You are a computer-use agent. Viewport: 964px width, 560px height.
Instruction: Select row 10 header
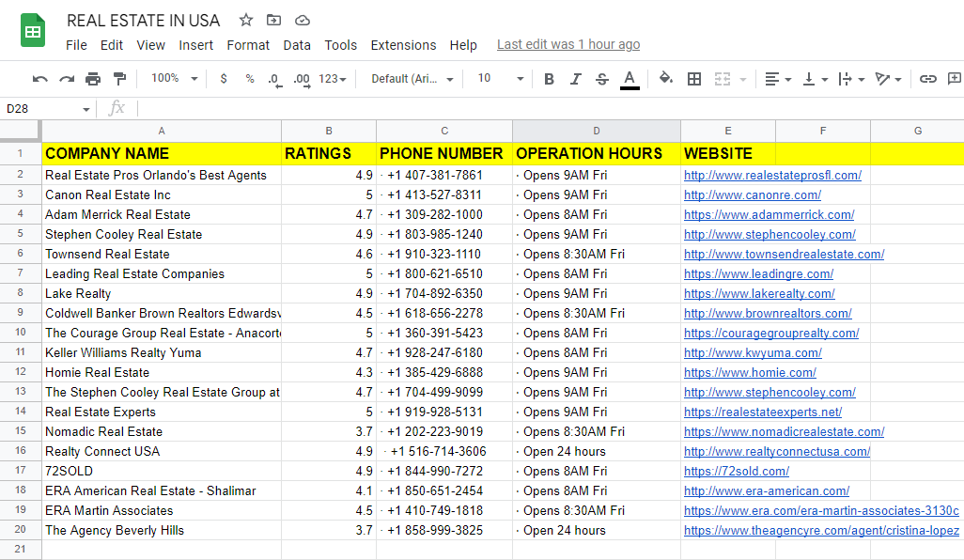point(21,333)
